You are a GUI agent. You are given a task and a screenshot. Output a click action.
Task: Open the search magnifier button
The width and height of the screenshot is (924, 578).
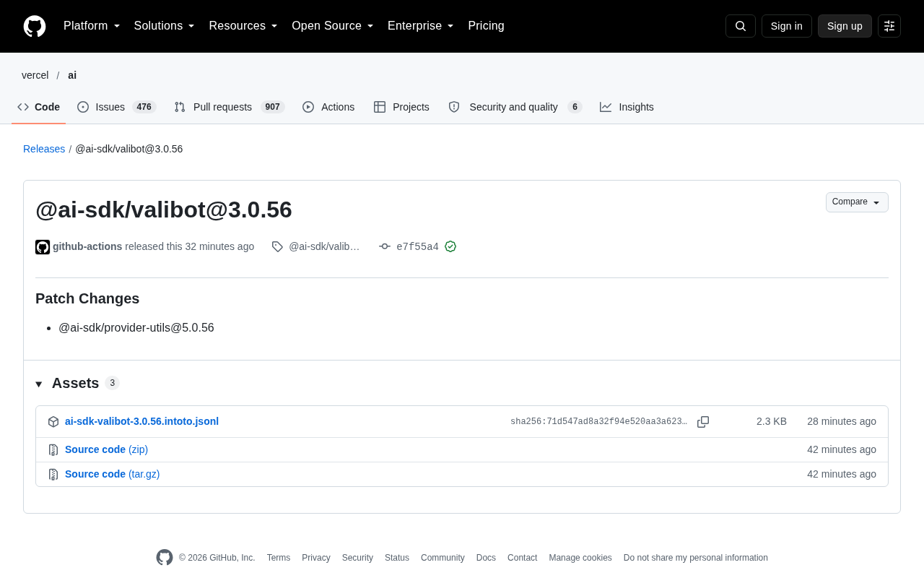741,26
